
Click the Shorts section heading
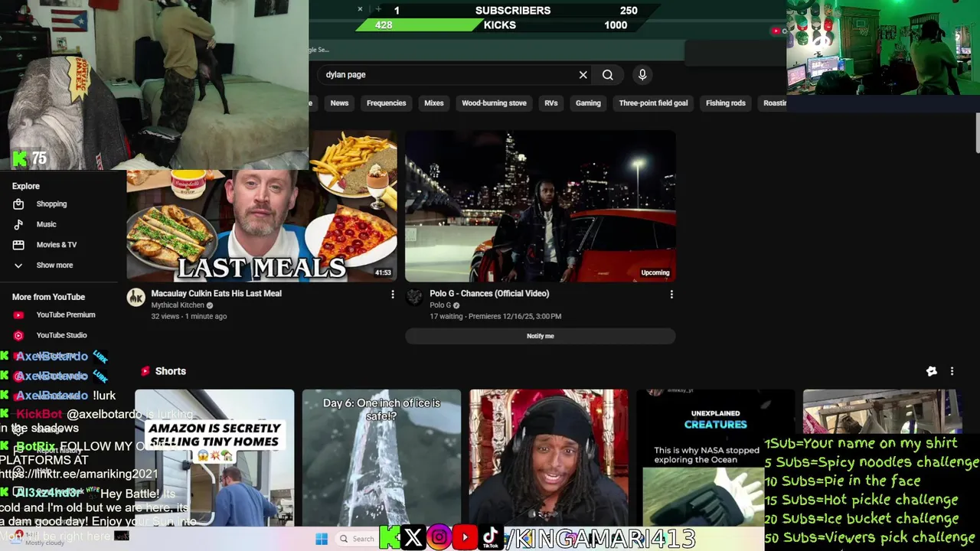click(x=171, y=371)
